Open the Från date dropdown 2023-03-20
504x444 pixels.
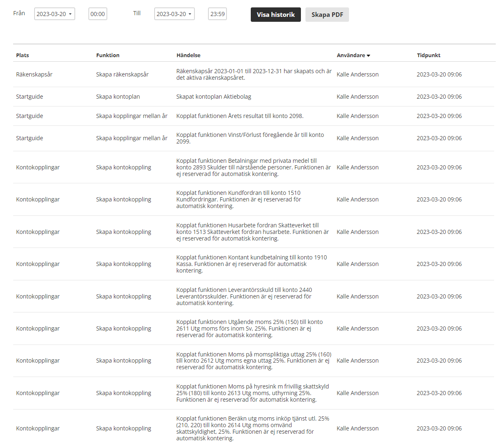[55, 14]
